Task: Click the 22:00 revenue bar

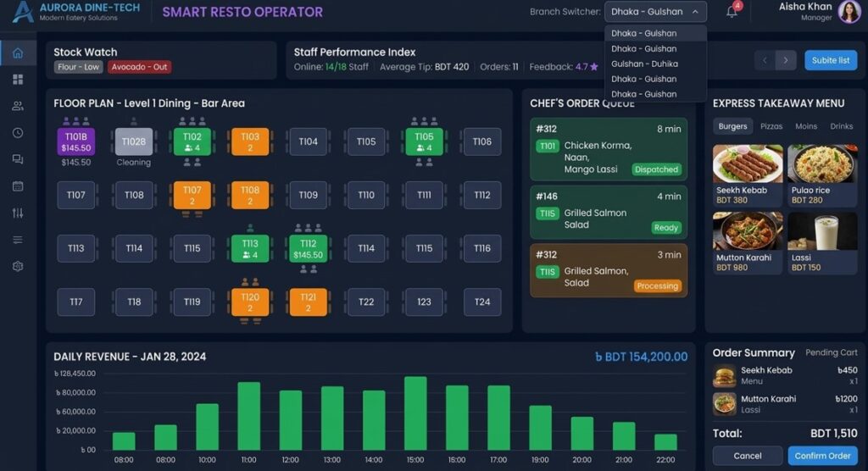Action: point(665,442)
